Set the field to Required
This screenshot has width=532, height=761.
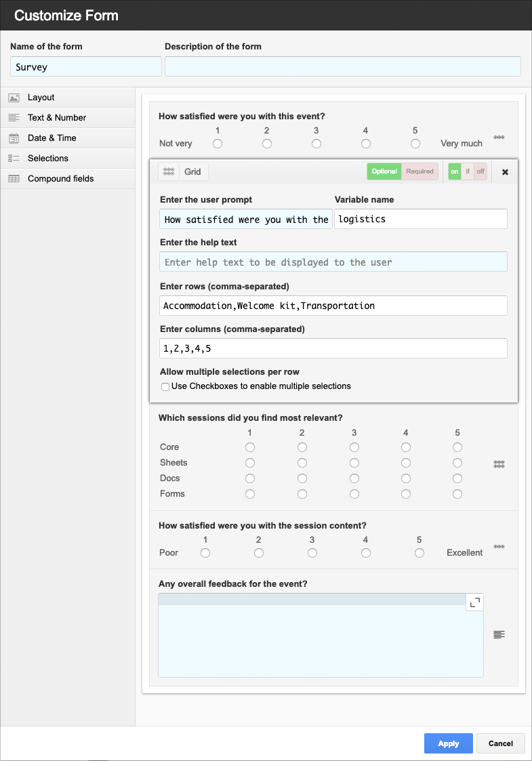[x=420, y=171]
